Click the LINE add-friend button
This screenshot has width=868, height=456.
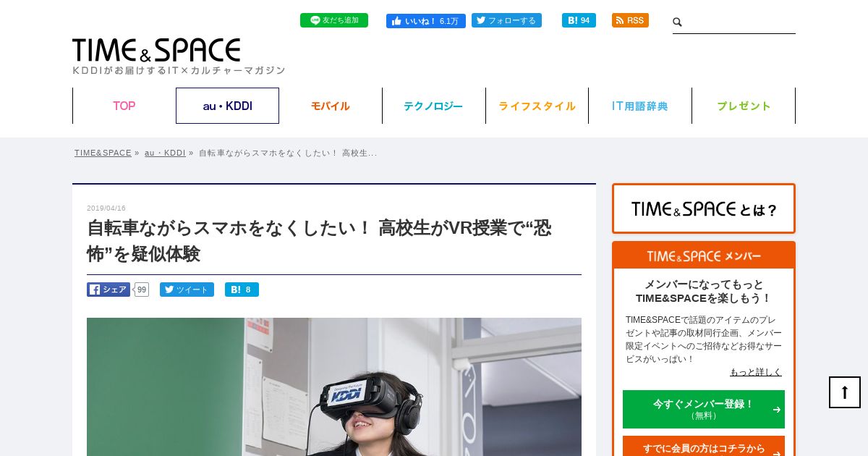(x=334, y=20)
